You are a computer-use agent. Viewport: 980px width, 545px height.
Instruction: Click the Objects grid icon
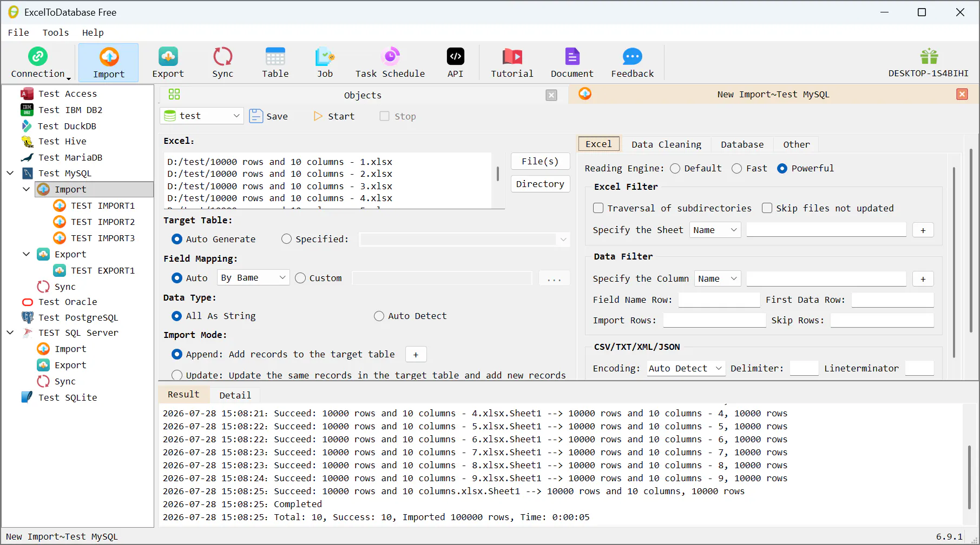click(174, 95)
